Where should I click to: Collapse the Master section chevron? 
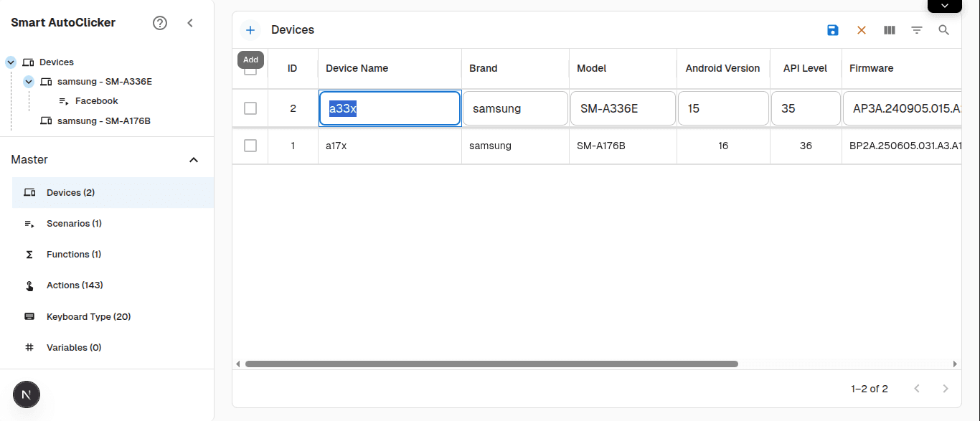[193, 160]
